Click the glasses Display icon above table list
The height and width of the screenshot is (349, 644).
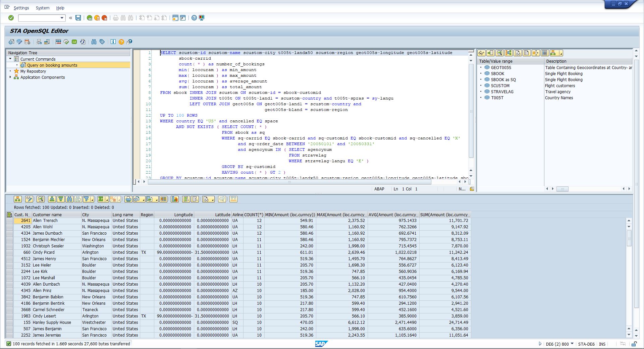point(482,53)
